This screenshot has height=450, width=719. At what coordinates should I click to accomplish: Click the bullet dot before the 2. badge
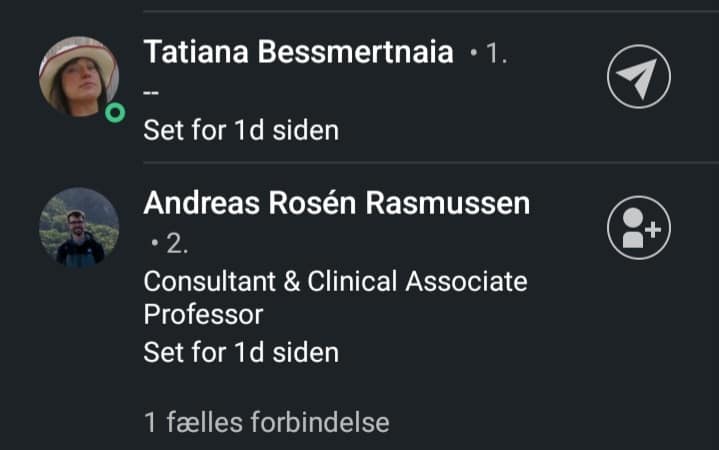[x=155, y=243]
